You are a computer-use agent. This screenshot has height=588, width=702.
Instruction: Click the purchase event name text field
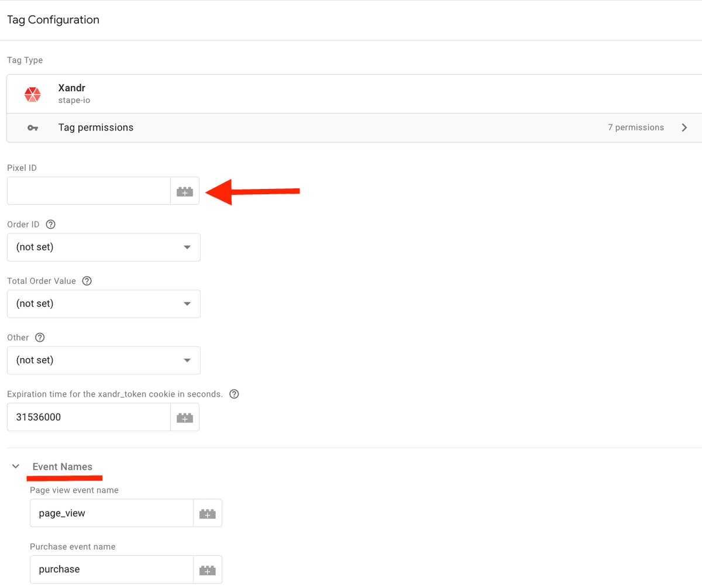[111, 569]
